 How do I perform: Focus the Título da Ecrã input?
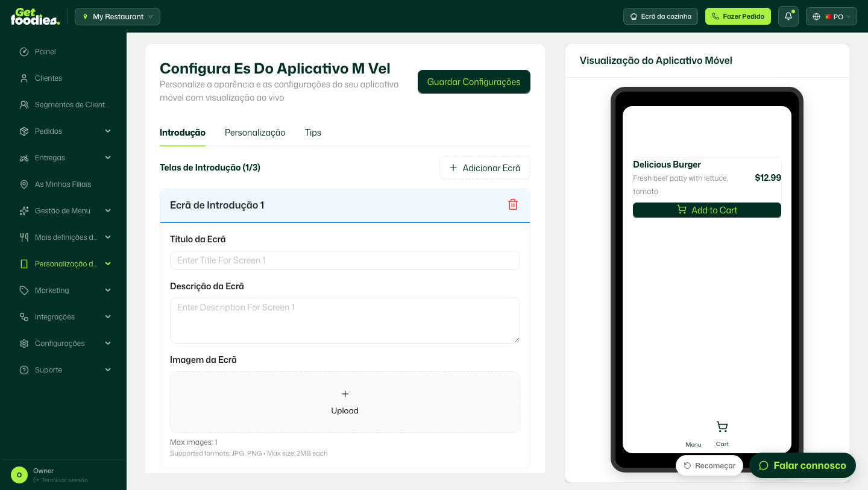point(345,260)
